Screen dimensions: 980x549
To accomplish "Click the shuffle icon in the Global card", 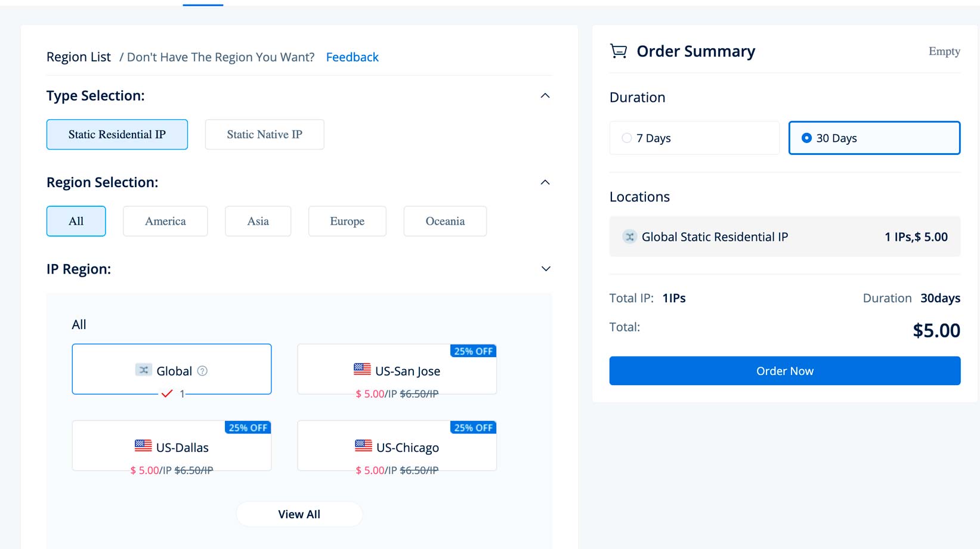I will tap(143, 370).
